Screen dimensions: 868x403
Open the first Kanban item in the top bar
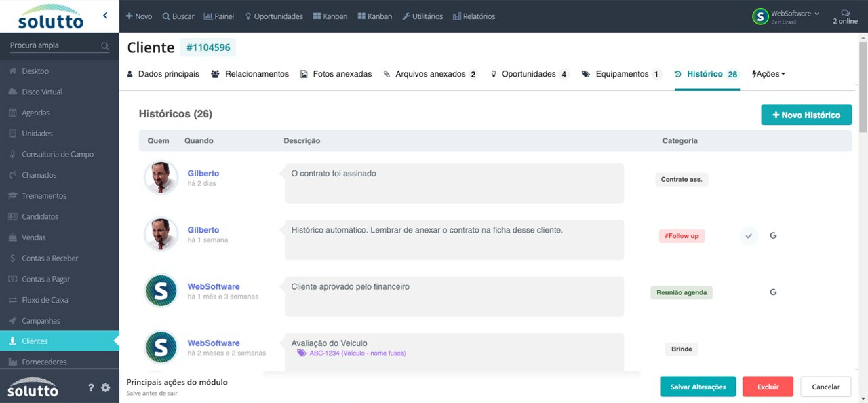(330, 16)
